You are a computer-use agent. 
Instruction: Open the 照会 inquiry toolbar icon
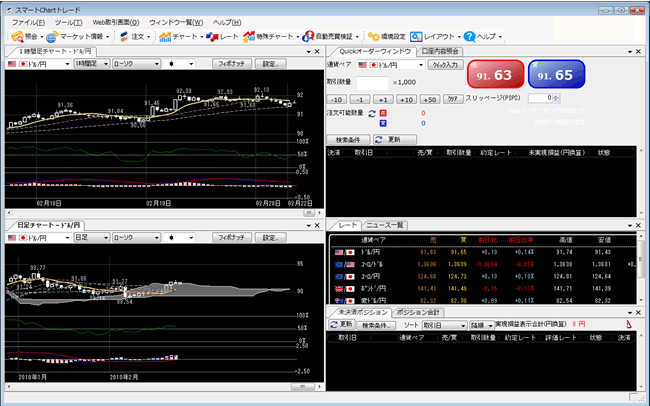coord(17,37)
